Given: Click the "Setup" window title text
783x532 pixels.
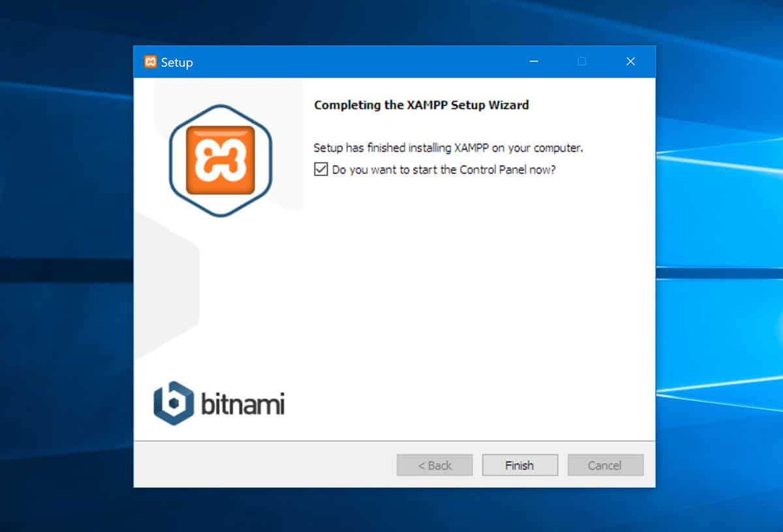Looking at the screenshot, I should [x=177, y=63].
